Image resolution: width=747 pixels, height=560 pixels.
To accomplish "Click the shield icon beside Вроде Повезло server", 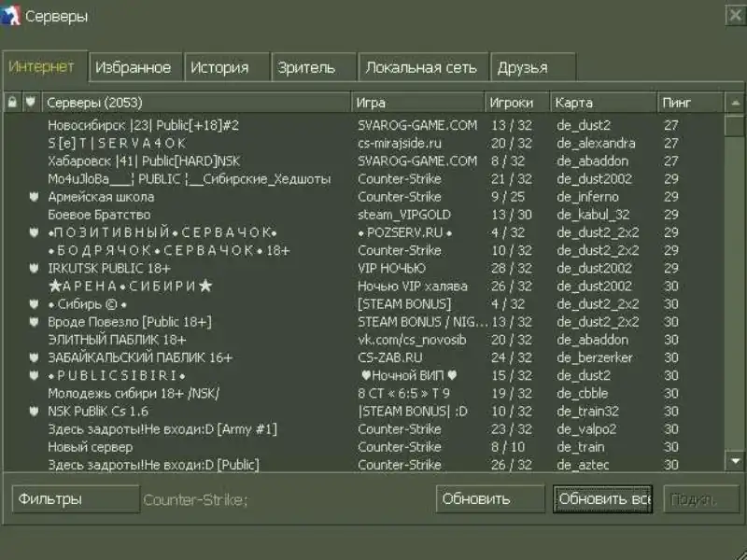I will pyautogui.click(x=34, y=322).
